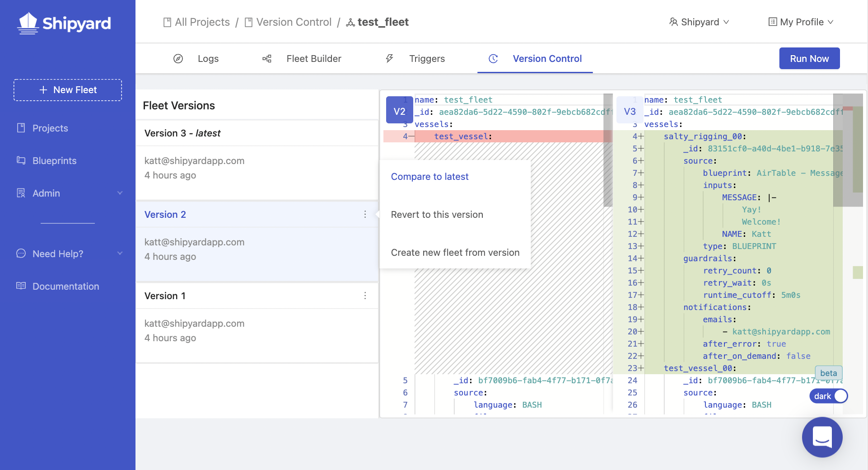Open the chat support widget
Image resolution: width=868 pixels, height=470 pixels.
tap(822, 437)
